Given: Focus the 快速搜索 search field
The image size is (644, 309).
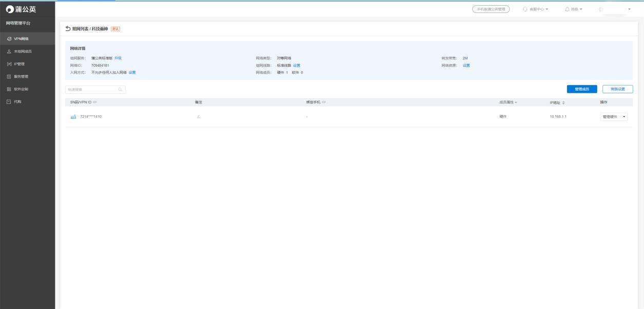Looking at the screenshot, I should (x=95, y=89).
